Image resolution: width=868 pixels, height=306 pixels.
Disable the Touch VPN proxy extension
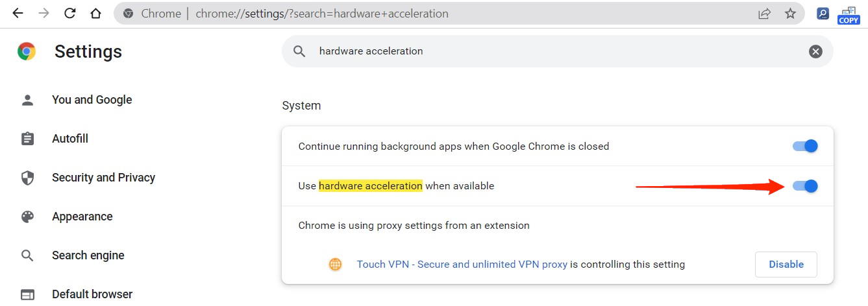click(786, 265)
